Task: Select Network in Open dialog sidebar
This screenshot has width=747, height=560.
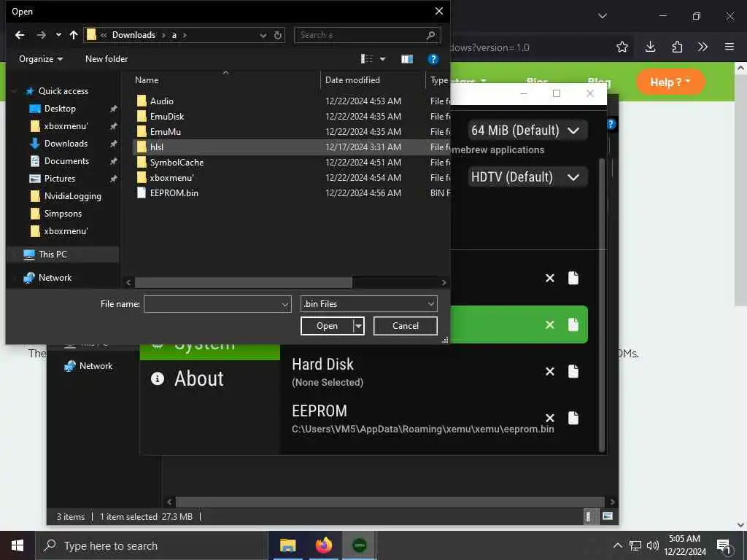Action: pyautogui.click(x=55, y=278)
